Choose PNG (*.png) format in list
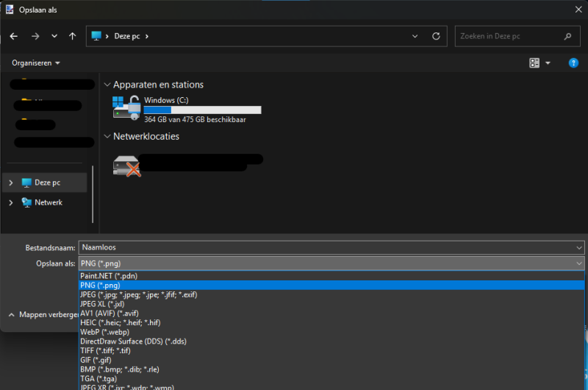The image size is (588, 390). (x=331, y=286)
